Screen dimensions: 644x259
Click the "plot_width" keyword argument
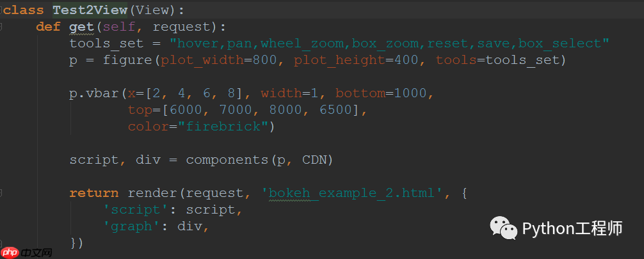click(x=202, y=61)
